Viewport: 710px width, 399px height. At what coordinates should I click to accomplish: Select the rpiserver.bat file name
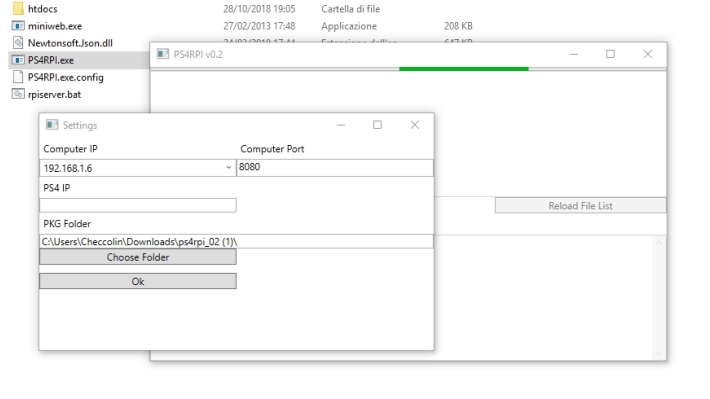(54, 95)
